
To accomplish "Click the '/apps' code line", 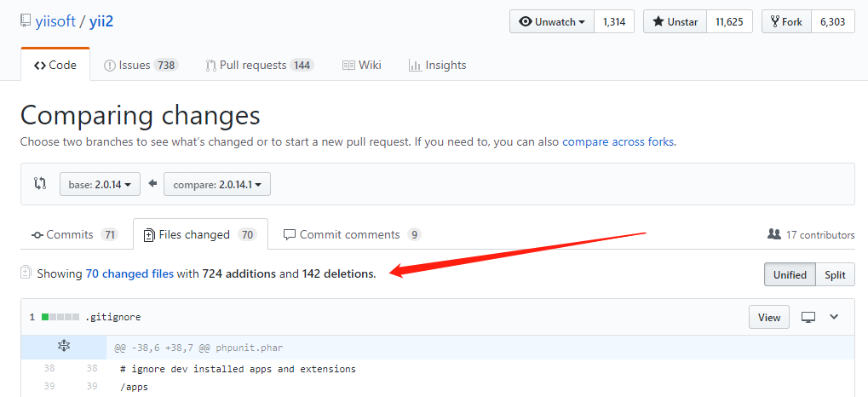I will [x=134, y=387].
